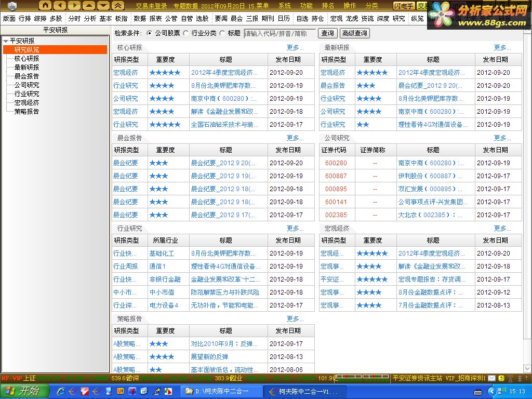The height and width of the screenshot is (399, 532).
Task: Open the 操作 menu
Action: point(350,6)
